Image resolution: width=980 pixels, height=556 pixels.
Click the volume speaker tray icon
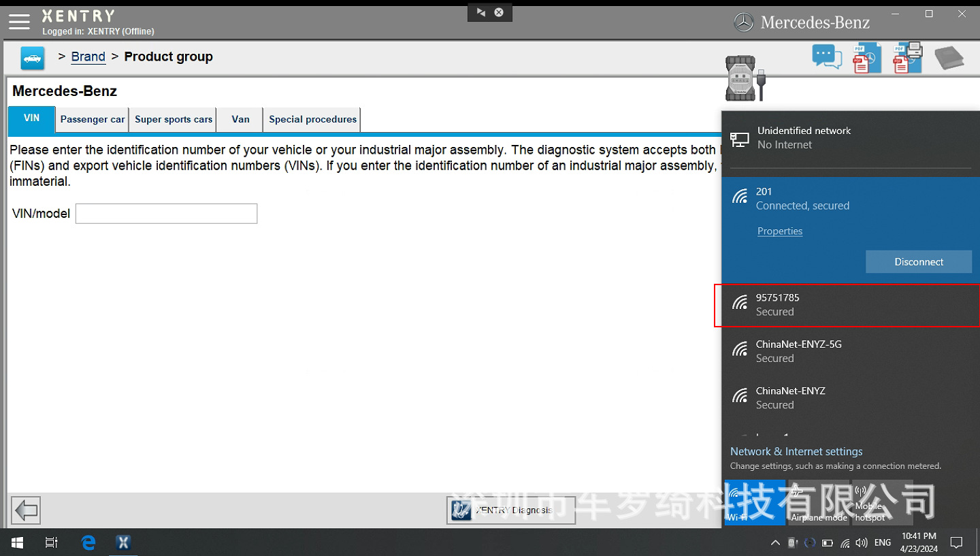(x=862, y=543)
